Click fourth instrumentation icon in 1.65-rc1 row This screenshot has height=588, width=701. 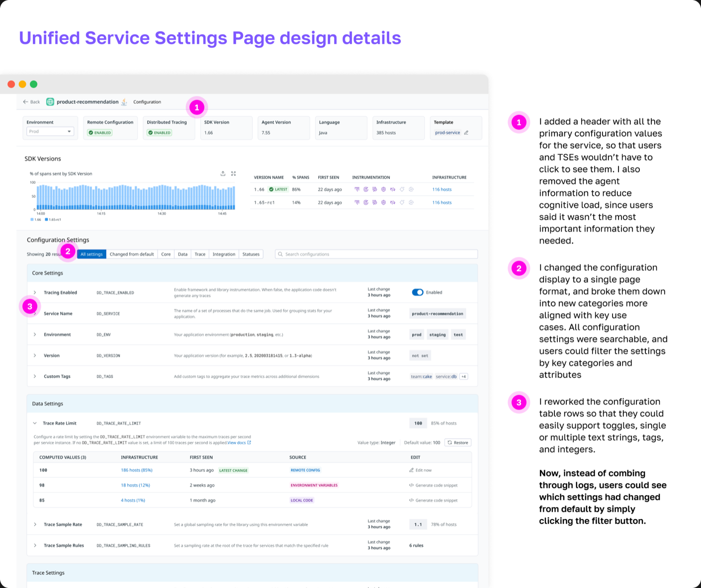pos(383,202)
